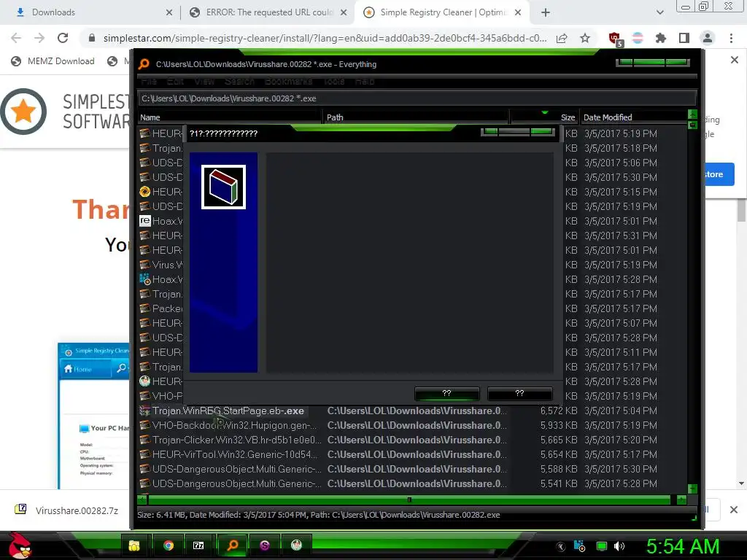Open Chrome from the taskbar
747x560 pixels.
[169, 545]
